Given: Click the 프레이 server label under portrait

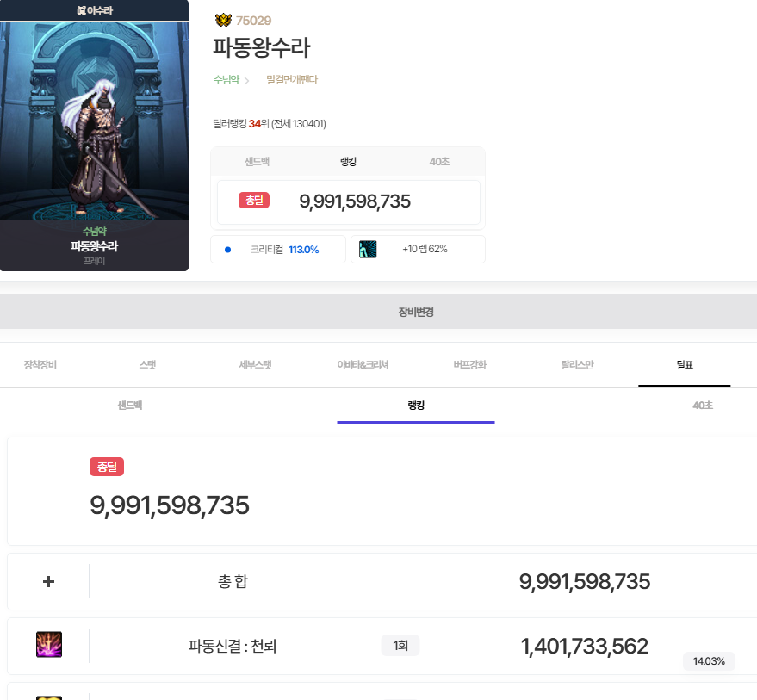Looking at the screenshot, I should click(x=94, y=261).
